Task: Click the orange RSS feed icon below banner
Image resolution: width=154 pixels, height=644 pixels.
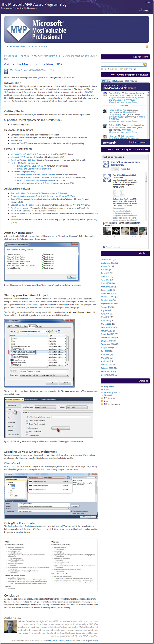Action: click(147, 46)
